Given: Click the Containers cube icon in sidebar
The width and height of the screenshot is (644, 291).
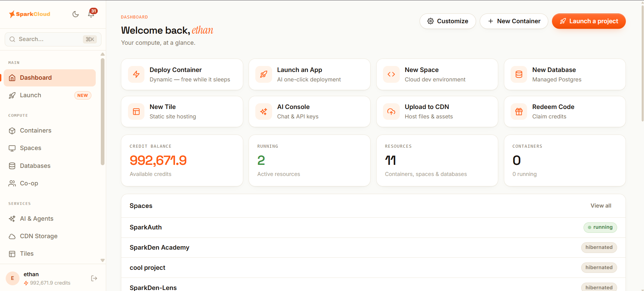Looking at the screenshot, I should (x=12, y=131).
